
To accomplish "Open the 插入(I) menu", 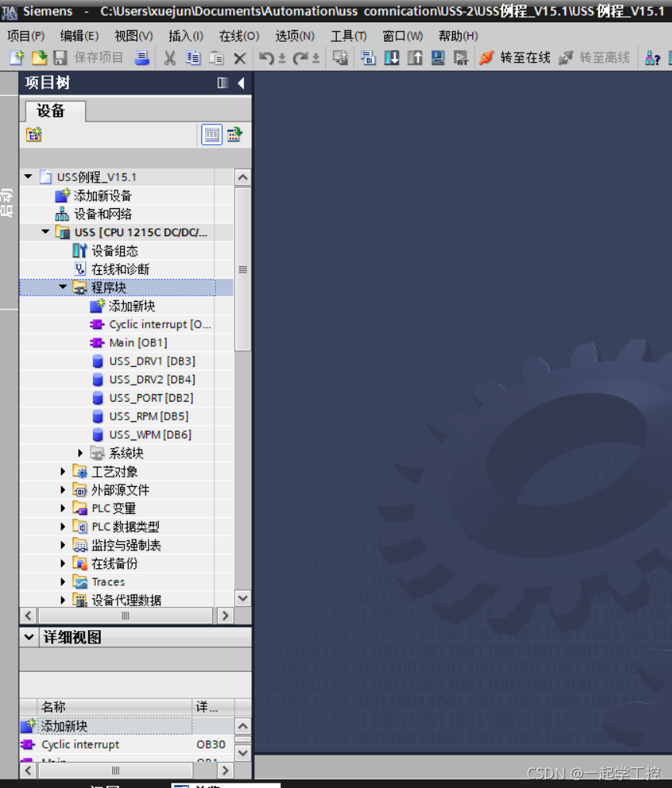I will tap(186, 36).
